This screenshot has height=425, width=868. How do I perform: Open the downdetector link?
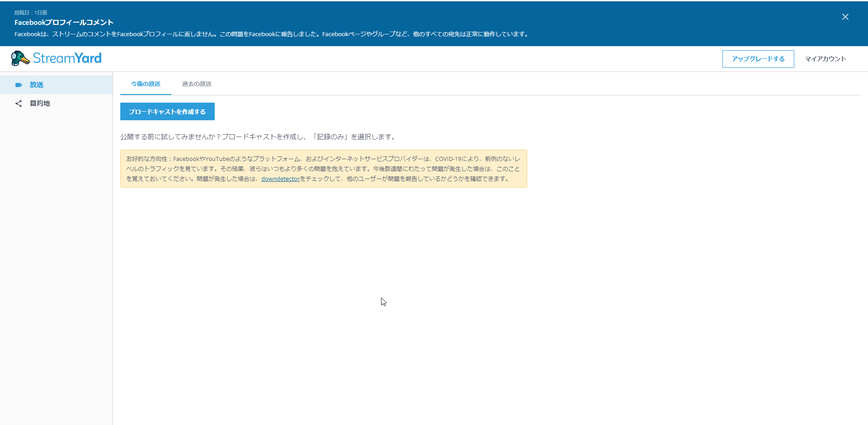coord(280,179)
